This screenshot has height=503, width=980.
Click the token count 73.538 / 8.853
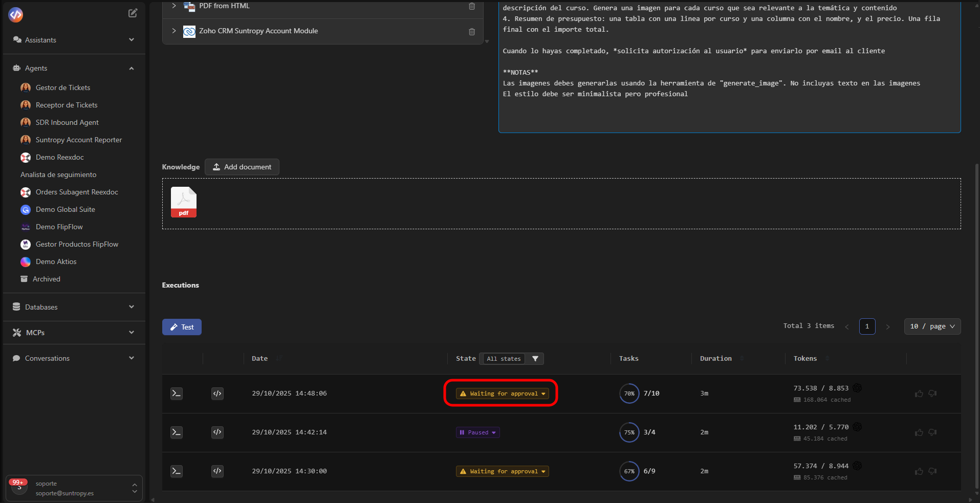[821, 388]
